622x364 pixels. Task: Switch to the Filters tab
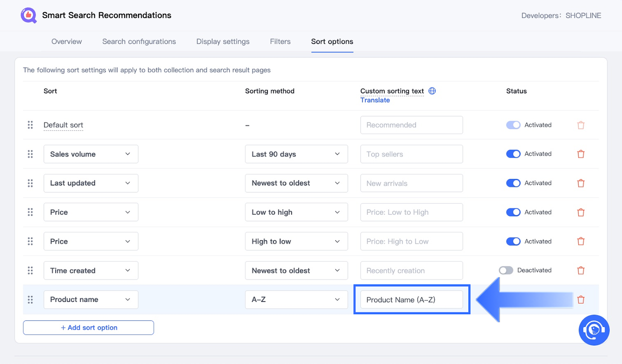pos(280,42)
